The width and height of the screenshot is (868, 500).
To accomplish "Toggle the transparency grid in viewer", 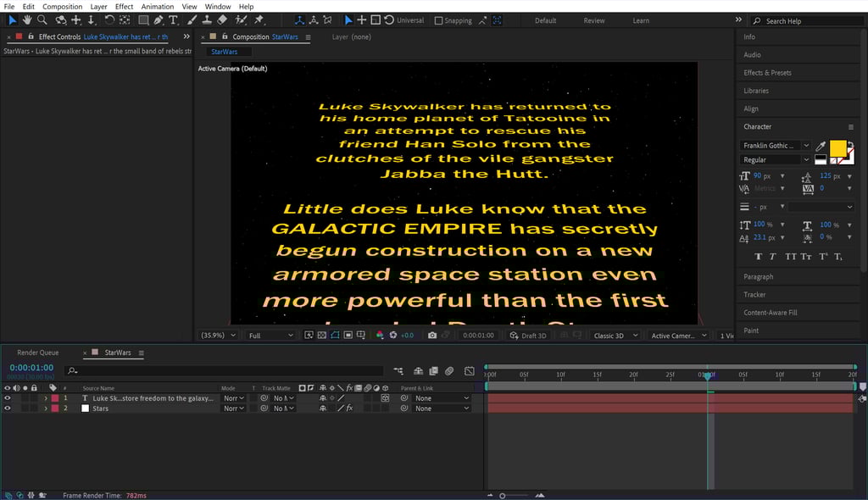I will (x=321, y=335).
